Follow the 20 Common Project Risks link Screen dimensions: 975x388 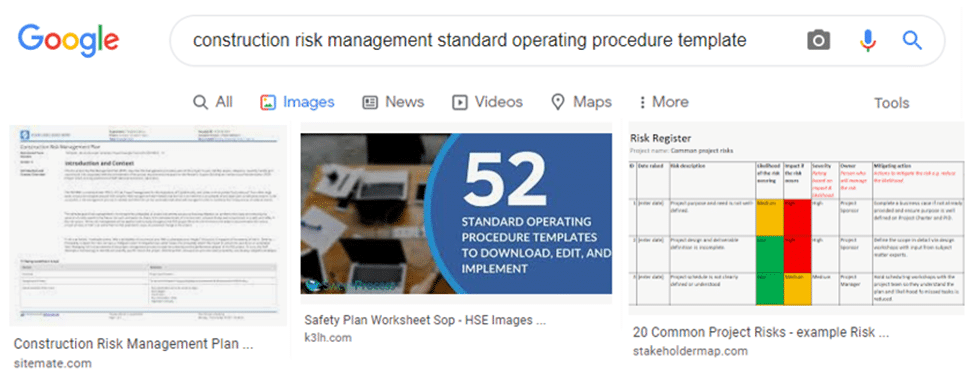coord(761,333)
